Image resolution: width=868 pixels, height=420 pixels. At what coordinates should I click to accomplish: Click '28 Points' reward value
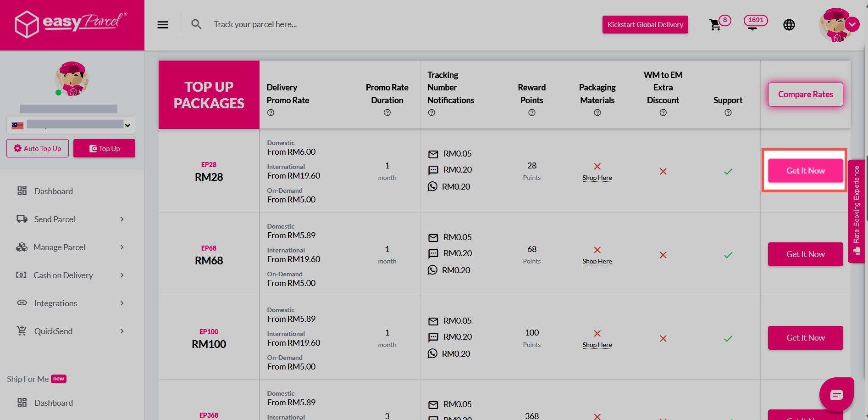532,171
